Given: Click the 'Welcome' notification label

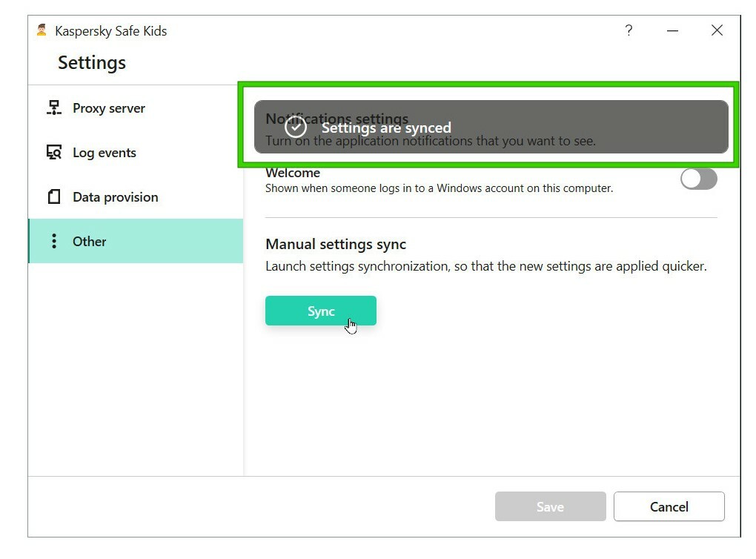Looking at the screenshot, I should (293, 173).
